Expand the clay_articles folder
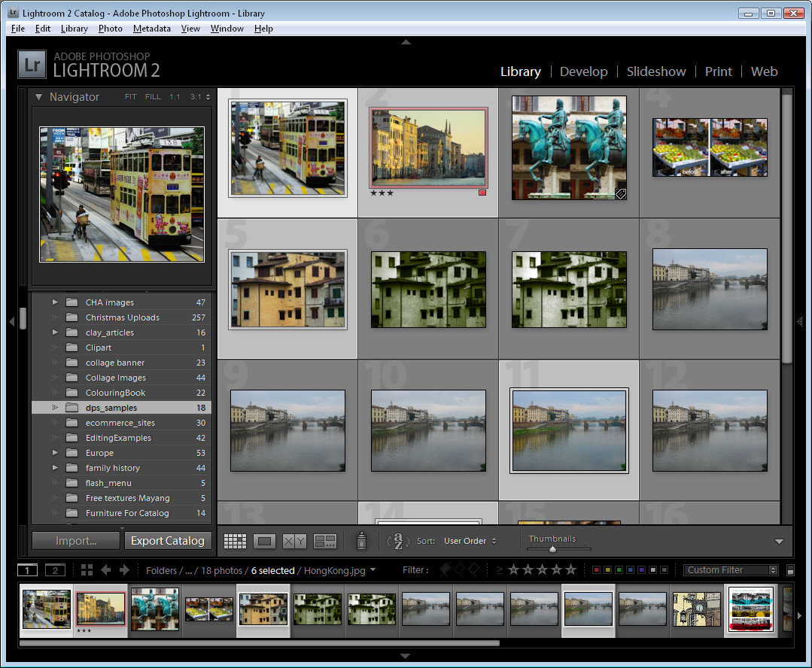The width and height of the screenshot is (812, 668). (55, 332)
